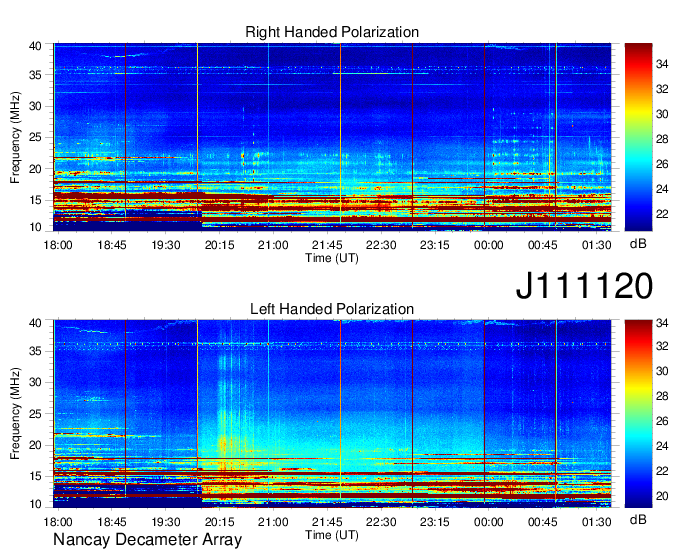
Task: Click the "dB" label of Left Handed colorbar
Action: click(x=638, y=519)
